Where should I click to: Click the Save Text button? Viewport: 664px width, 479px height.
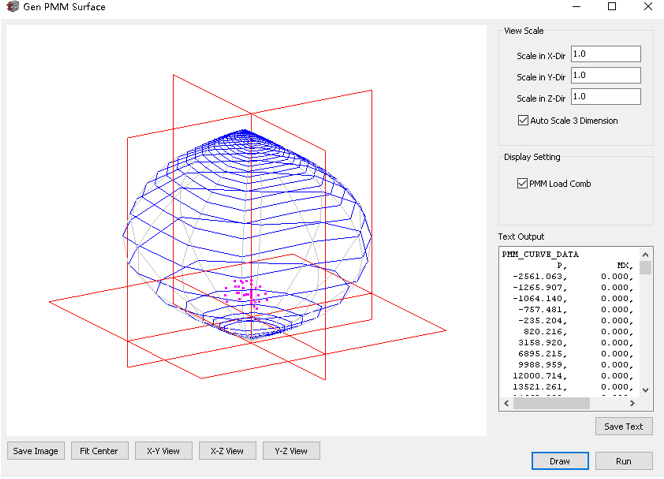pos(624,426)
